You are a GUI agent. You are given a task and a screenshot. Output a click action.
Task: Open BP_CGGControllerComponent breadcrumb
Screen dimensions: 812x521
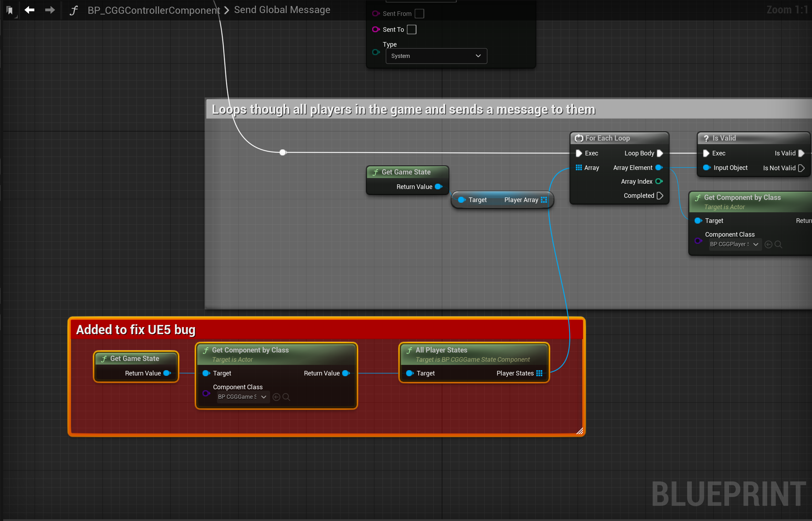(154, 10)
